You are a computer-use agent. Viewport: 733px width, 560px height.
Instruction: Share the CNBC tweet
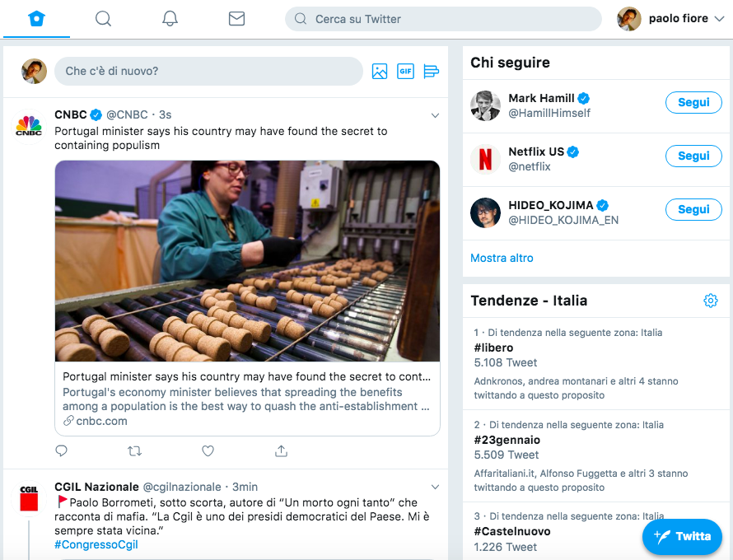tap(281, 450)
